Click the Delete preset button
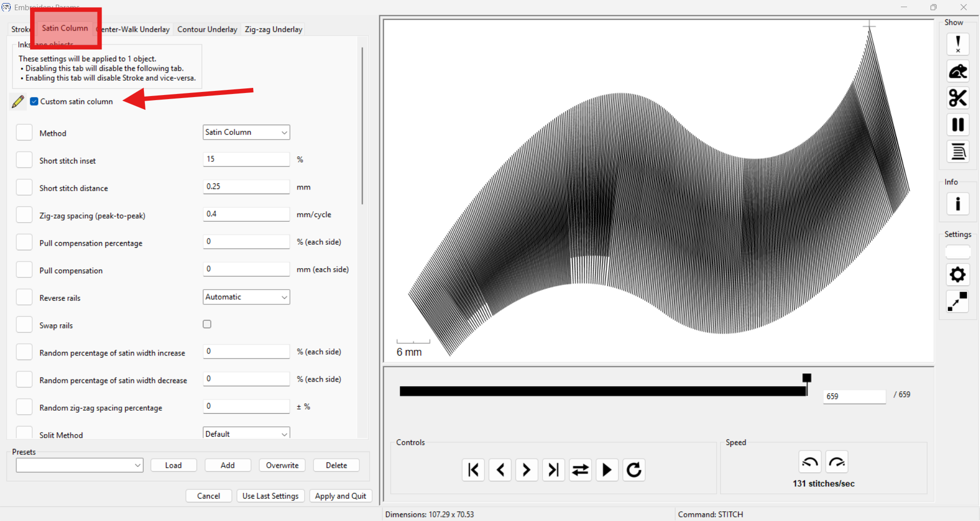The width and height of the screenshot is (980, 521). (x=336, y=465)
